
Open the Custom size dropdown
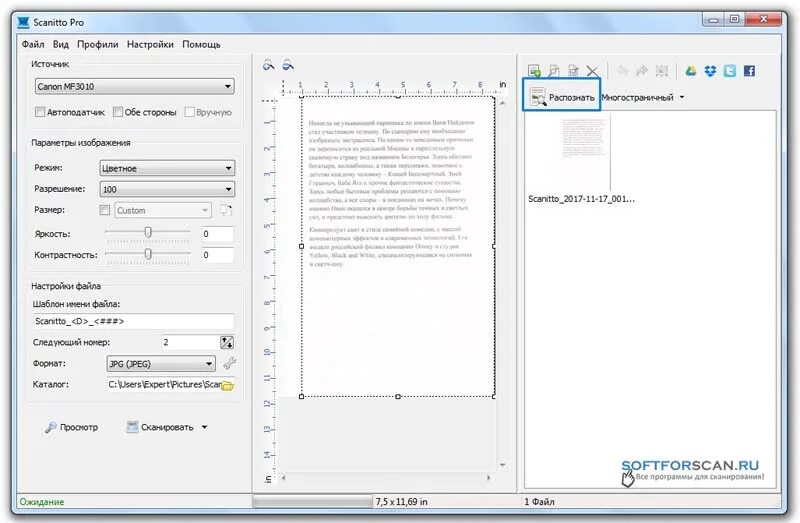point(163,210)
